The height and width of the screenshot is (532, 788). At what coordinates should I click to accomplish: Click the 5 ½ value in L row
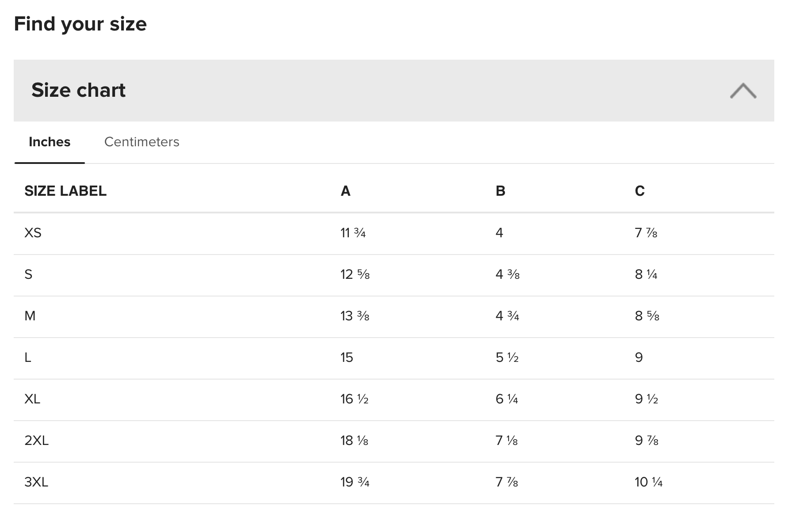point(507,357)
